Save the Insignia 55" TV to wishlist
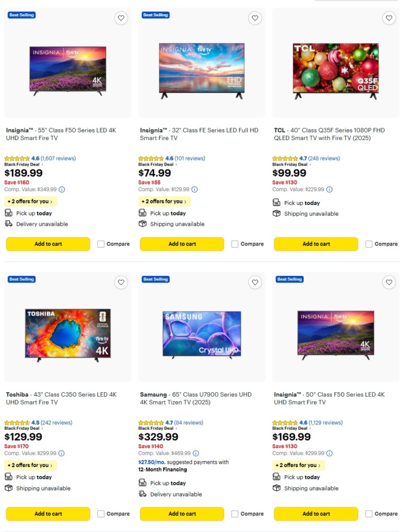The width and height of the screenshot is (402, 532). point(121,18)
